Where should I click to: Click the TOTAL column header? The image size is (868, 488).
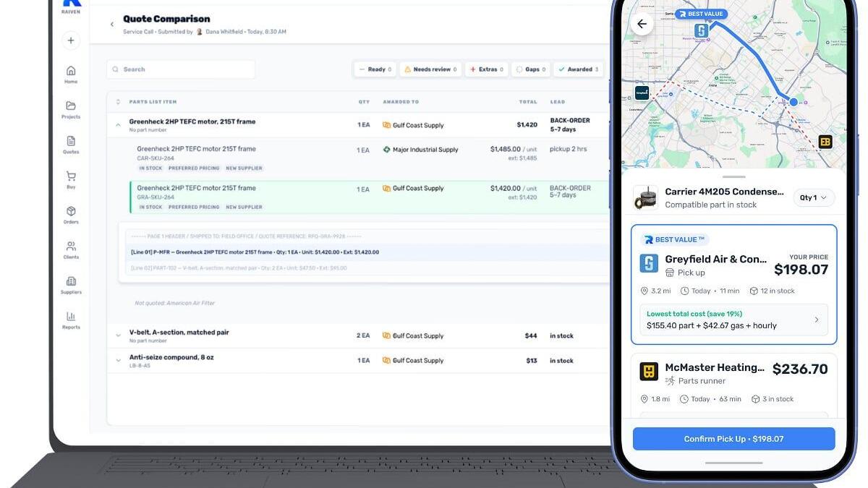(x=528, y=102)
